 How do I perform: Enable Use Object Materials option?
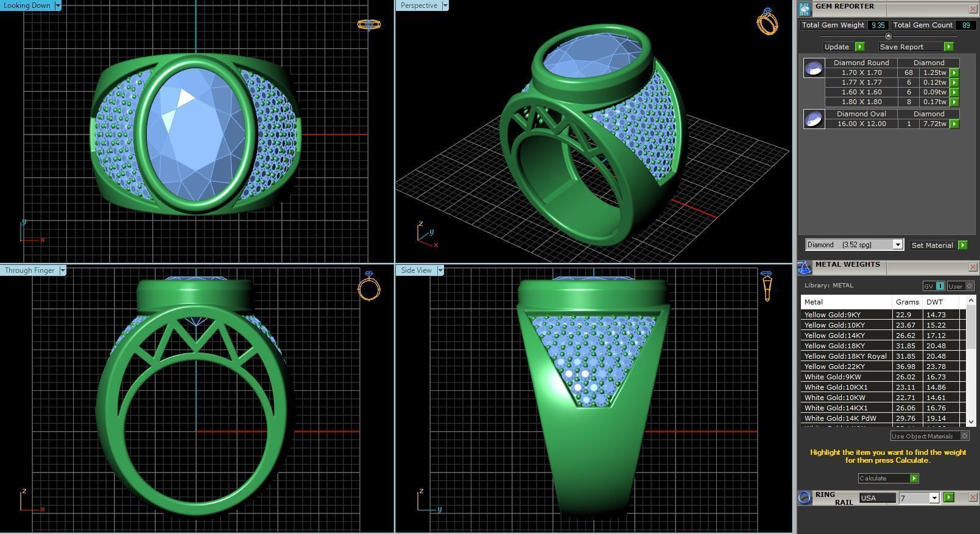[x=964, y=436]
